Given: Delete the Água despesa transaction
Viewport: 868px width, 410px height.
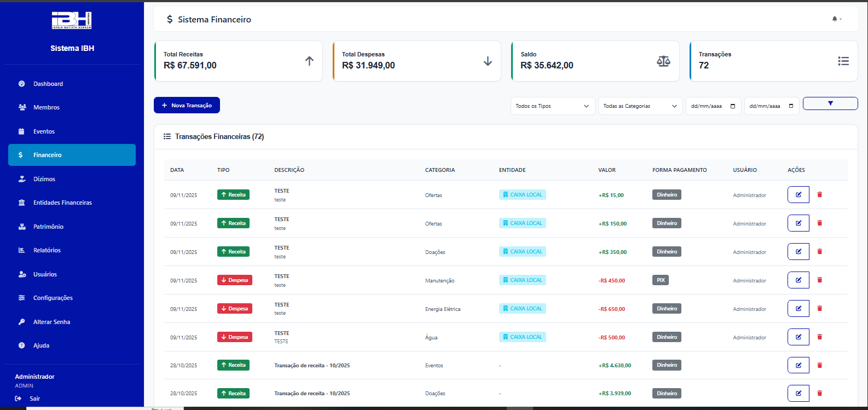Looking at the screenshot, I should tap(819, 337).
